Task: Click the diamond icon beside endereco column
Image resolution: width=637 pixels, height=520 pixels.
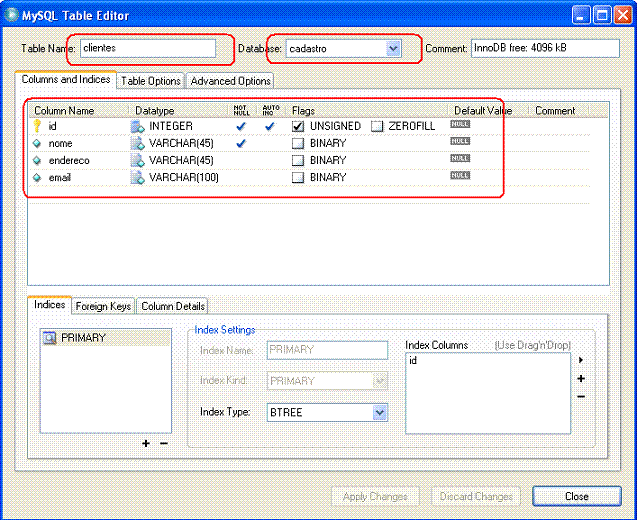Action: coord(37,160)
